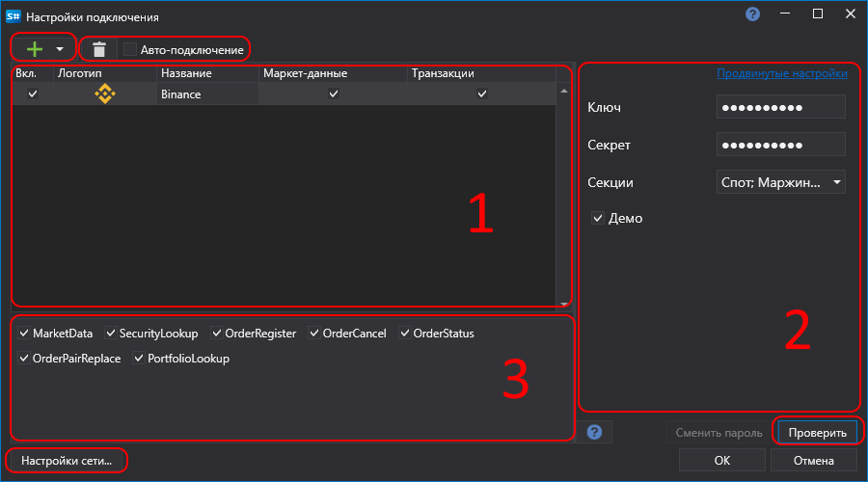Click the Проверить button
Screen dimensions: 868x482
(x=818, y=433)
